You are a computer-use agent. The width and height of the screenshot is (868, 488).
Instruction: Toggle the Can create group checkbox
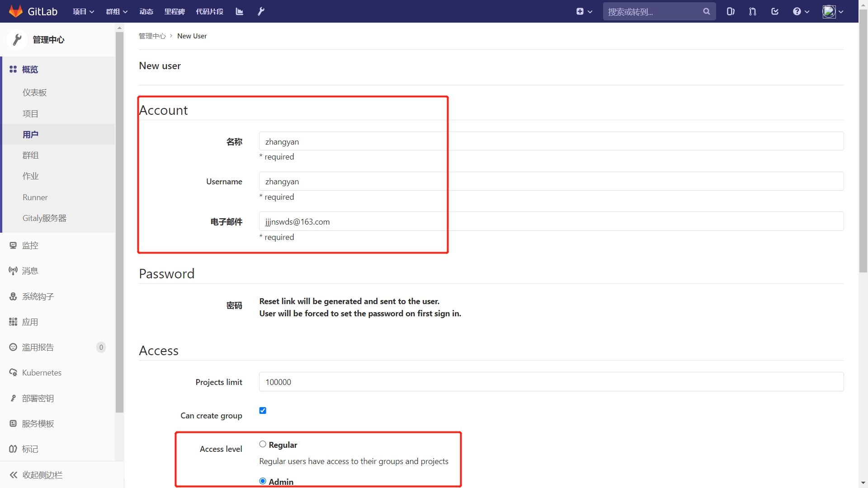[263, 410]
